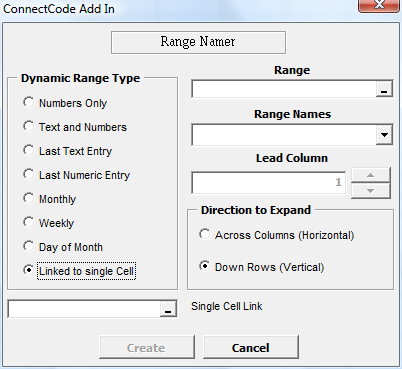This screenshot has width=402, height=369.
Task: Click the Single Cell Link input field
Action: tap(85, 309)
